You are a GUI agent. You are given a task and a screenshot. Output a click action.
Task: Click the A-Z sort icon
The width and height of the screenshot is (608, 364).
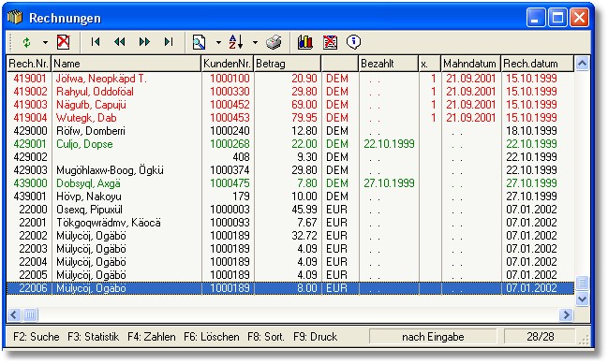tap(236, 42)
